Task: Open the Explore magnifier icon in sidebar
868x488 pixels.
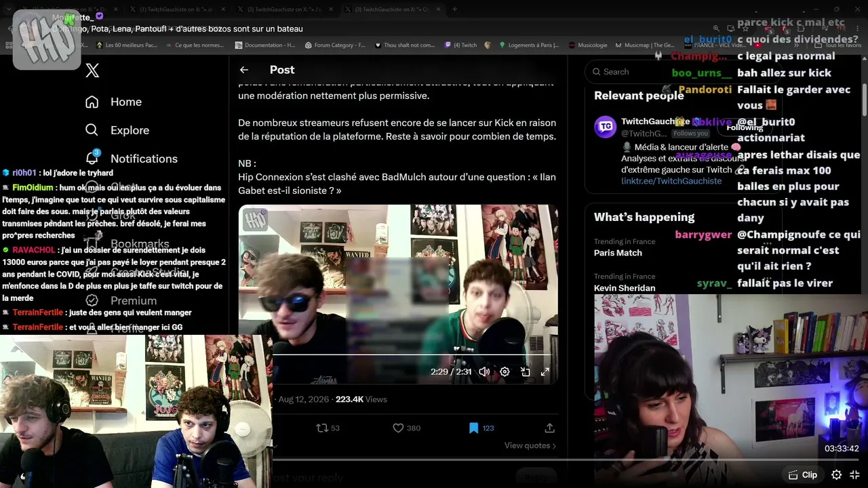Action: point(92,130)
